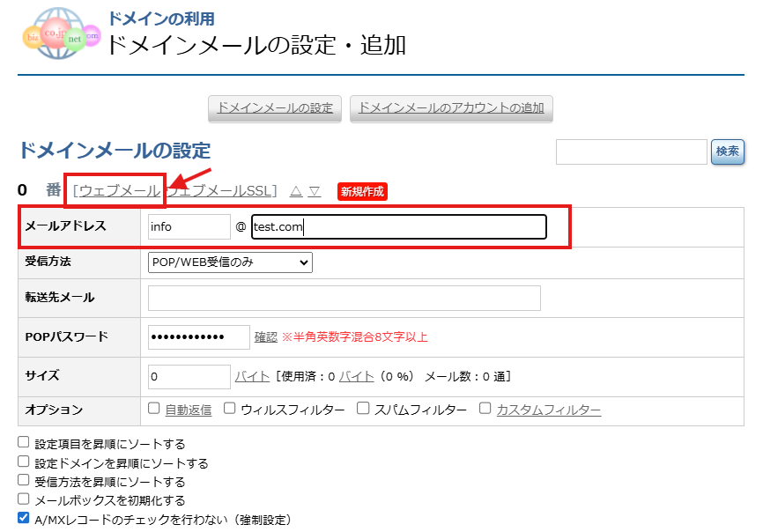Open the ウェブメール link
Viewport: 763px width, 532px height.
pos(119,191)
